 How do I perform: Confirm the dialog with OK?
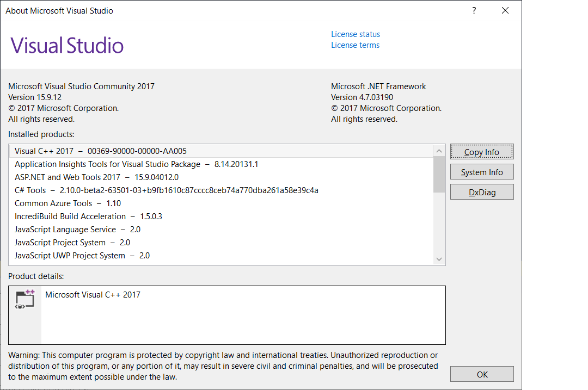tap(481, 374)
